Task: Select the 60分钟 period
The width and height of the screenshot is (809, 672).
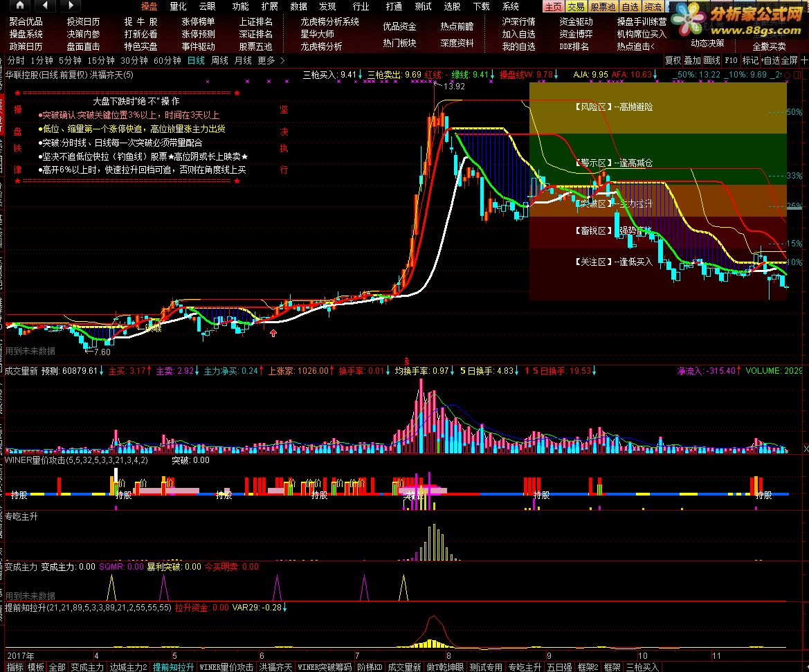Action: click(x=167, y=60)
